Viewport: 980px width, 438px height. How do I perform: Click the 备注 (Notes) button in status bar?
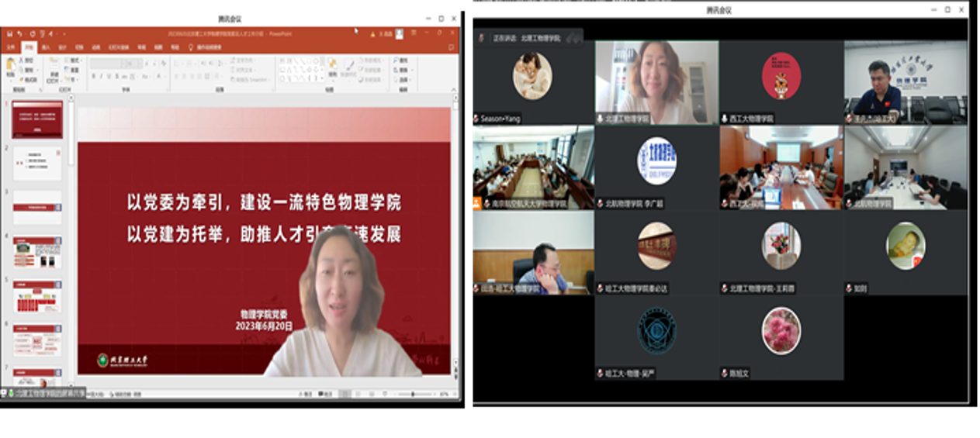308,395
